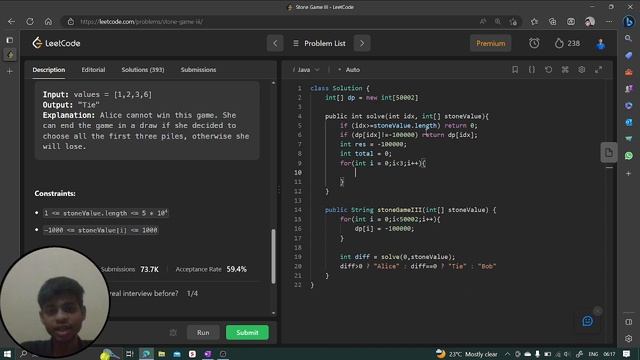Toggle the Auto editor mode
The image size is (640, 360).
tap(349, 70)
